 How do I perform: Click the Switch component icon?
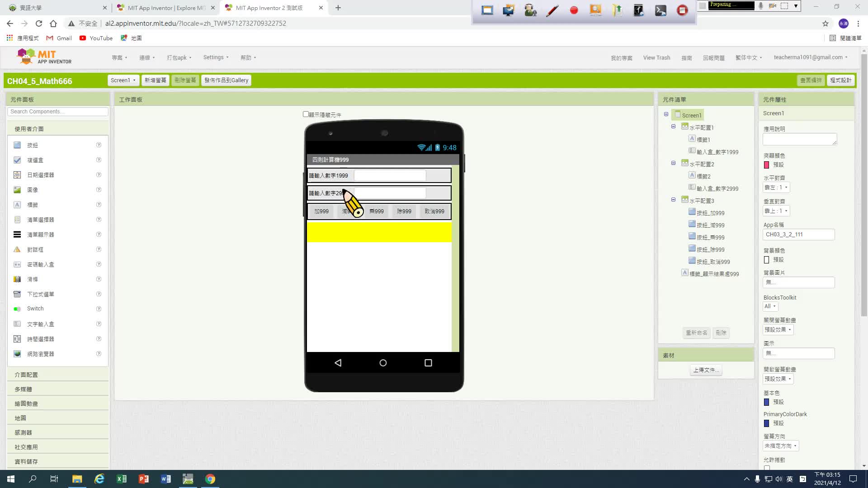(x=17, y=309)
